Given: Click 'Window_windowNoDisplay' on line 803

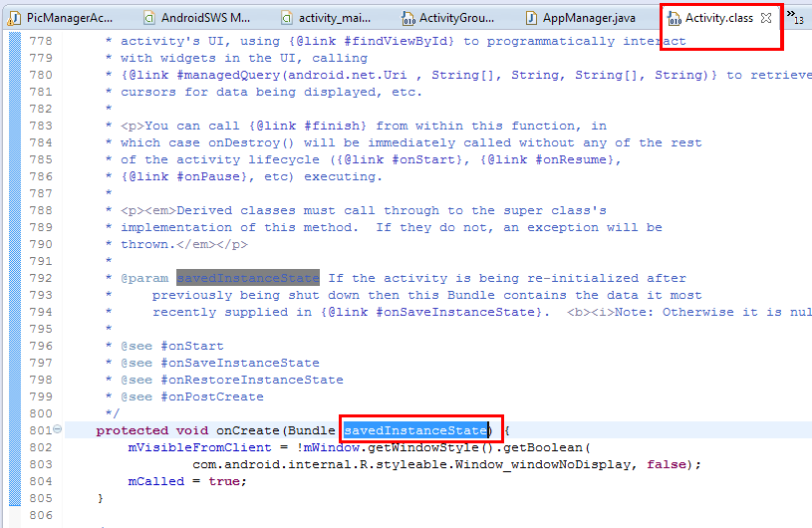Looking at the screenshot, I should [543, 464].
